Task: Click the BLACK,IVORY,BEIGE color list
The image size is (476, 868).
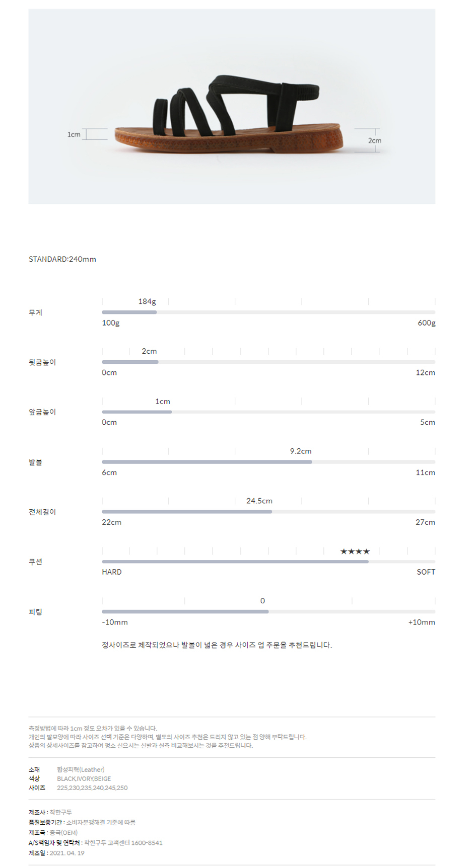Action: click(x=84, y=779)
